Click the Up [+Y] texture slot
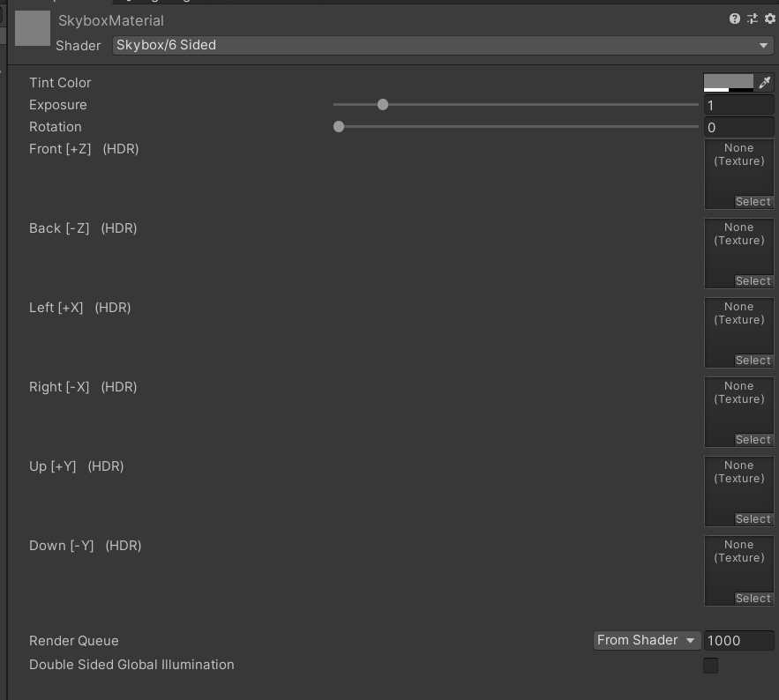Viewport: 779px width, 700px height. [738, 492]
